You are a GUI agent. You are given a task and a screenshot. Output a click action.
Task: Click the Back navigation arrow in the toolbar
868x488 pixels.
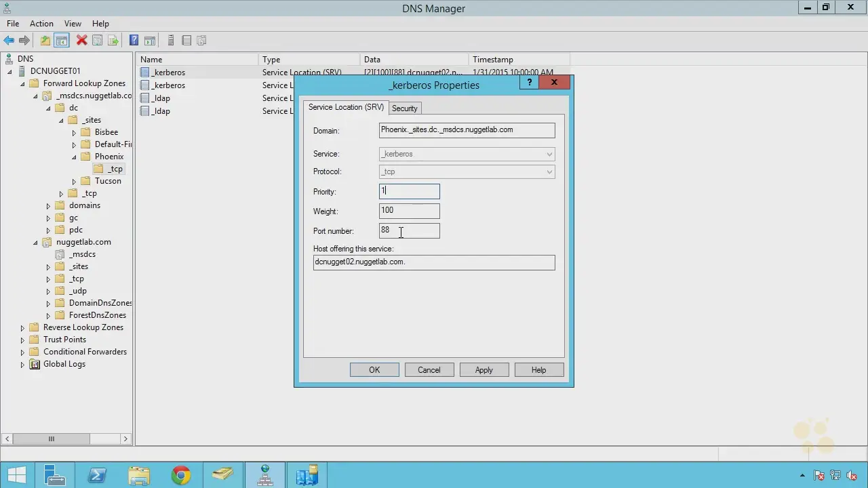click(x=9, y=40)
